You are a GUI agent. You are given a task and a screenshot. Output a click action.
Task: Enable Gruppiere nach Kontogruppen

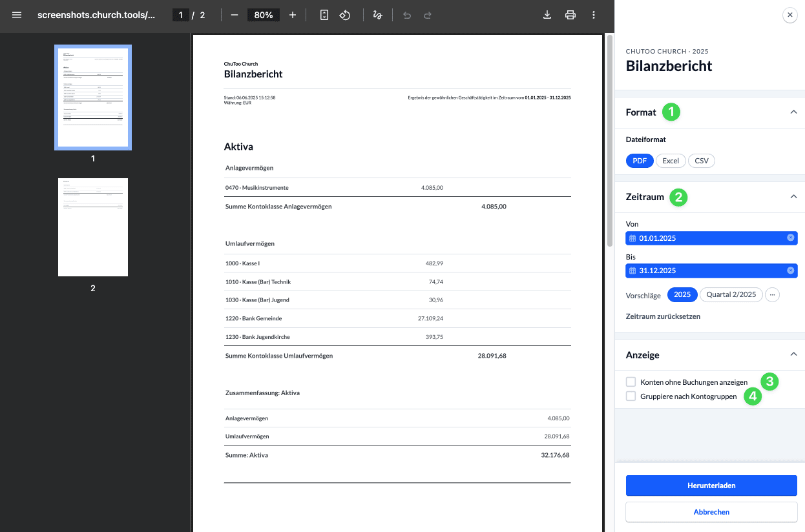[x=631, y=396]
